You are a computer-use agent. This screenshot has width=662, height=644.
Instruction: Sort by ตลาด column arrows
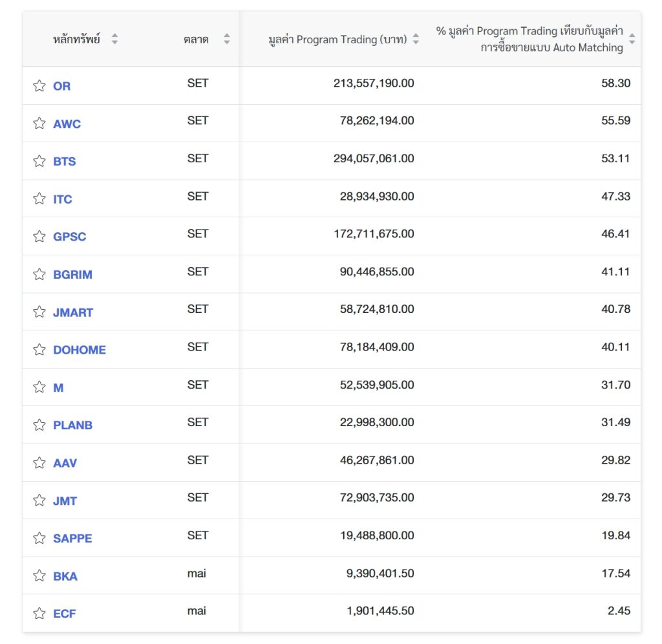[227, 39]
